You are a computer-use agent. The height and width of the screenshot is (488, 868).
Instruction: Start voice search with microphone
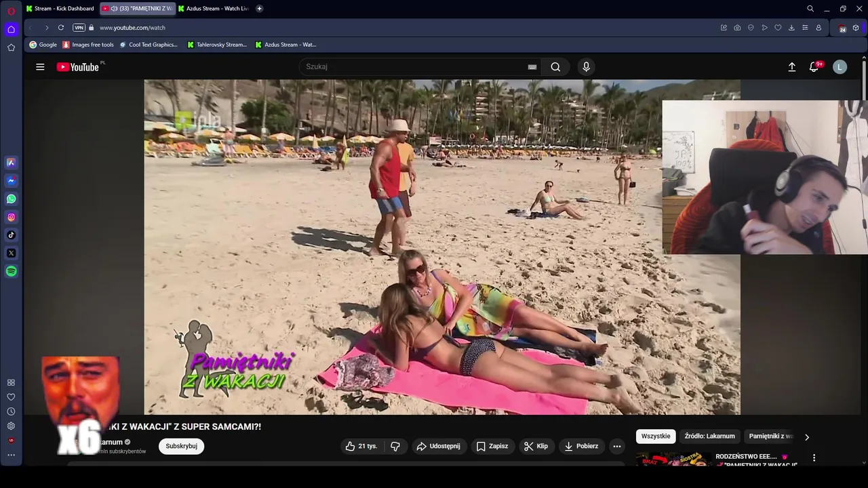pyautogui.click(x=587, y=67)
